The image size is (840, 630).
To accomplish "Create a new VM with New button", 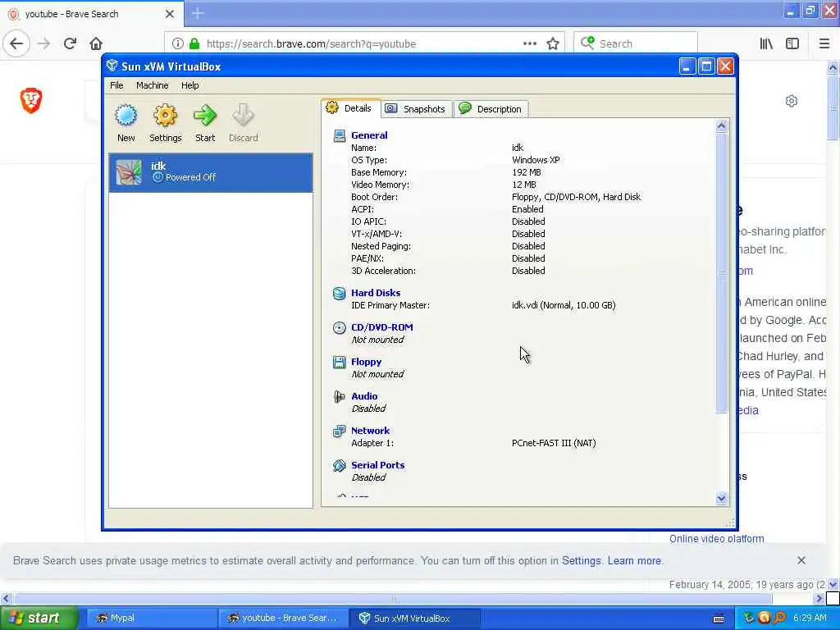I will click(126, 123).
